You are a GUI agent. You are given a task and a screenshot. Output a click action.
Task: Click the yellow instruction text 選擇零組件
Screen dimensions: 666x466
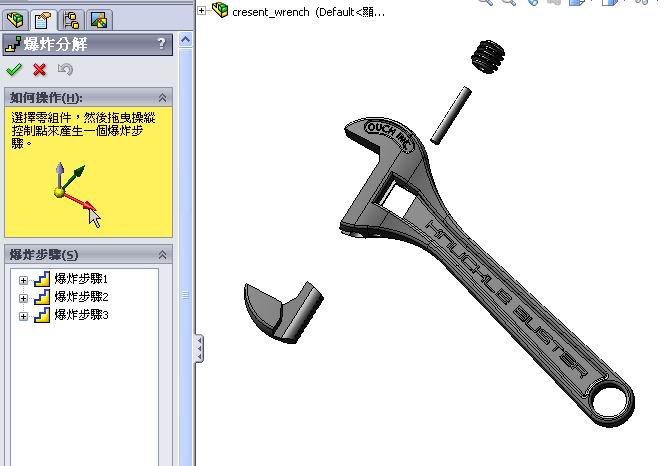pyautogui.click(x=83, y=130)
